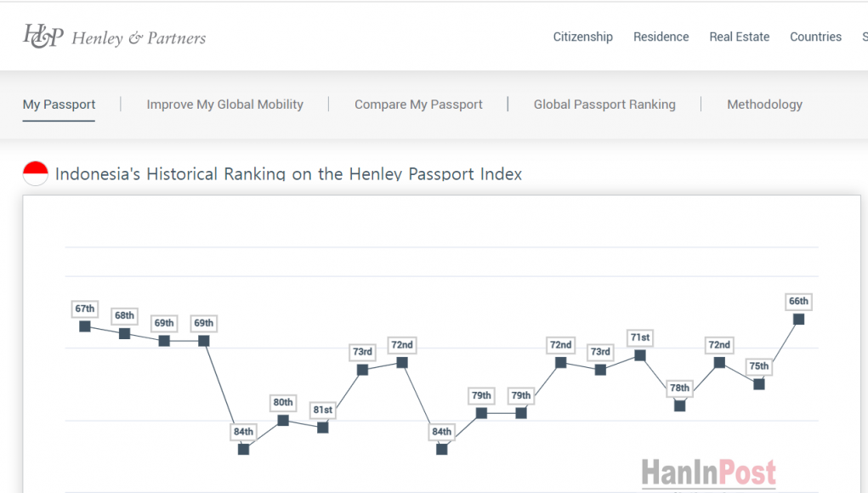Select the 68th rank chart label

(x=124, y=316)
